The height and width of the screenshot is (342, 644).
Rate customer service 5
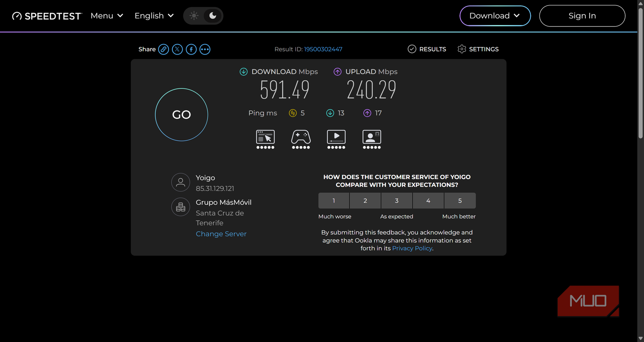point(460,200)
